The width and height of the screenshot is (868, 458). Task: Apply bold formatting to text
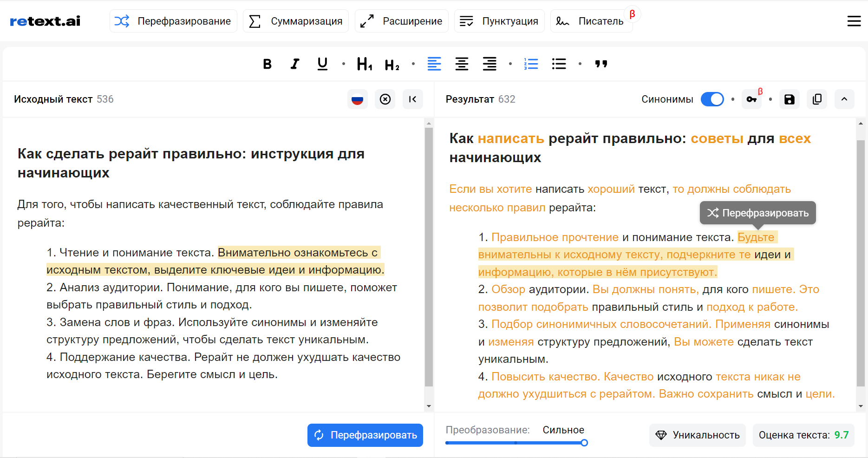point(267,64)
